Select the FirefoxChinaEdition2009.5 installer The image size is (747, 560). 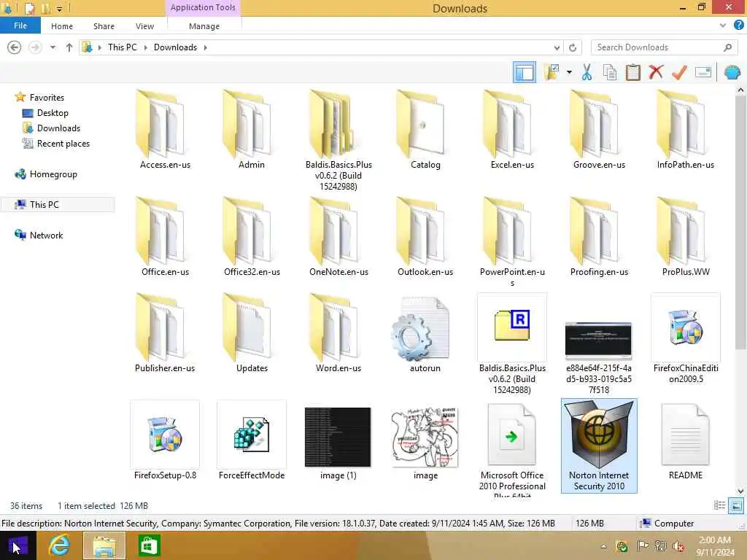point(686,338)
